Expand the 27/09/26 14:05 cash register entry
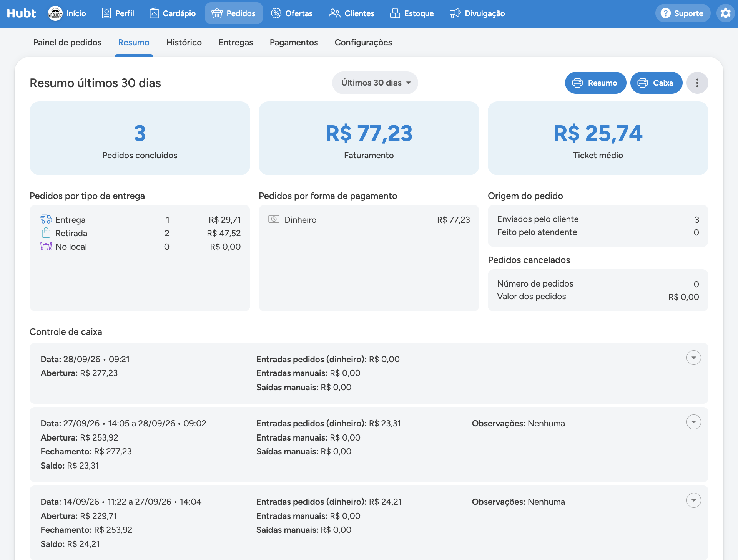The height and width of the screenshot is (560, 738). 693,422
